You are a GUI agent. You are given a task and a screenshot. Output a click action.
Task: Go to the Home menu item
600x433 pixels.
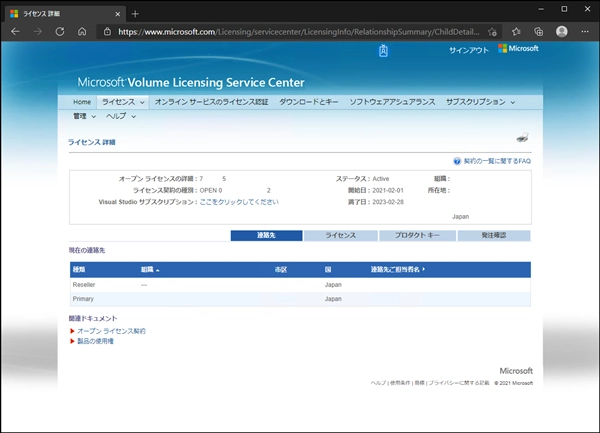click(82, 102)
